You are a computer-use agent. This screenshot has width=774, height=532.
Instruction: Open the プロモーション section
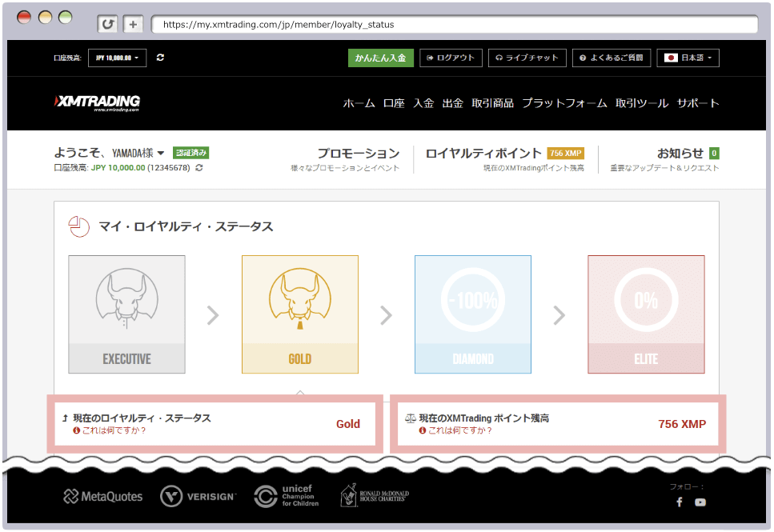click(x=359, y=153)
